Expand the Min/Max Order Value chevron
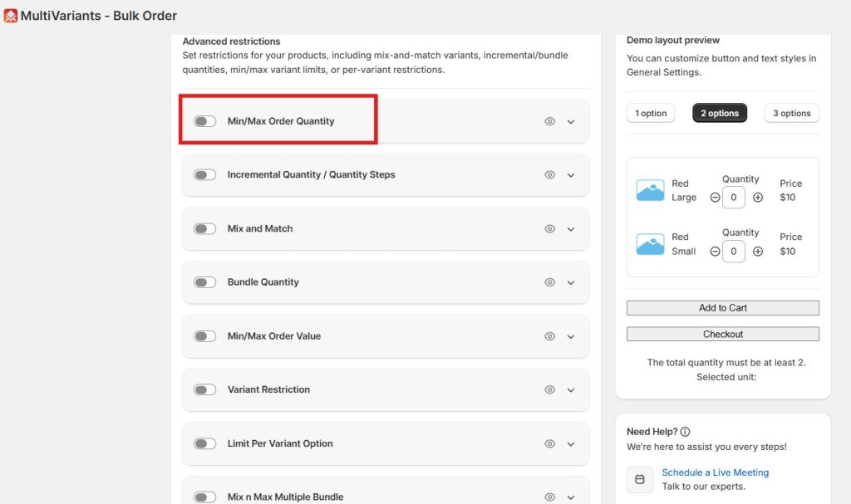 pyautogui.click(x=571, y=336)
